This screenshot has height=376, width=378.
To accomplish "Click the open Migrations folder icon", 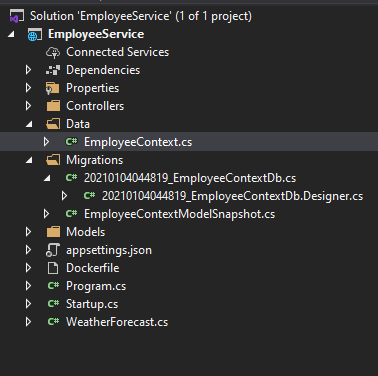I will pyautogui.click(x=53, y=160).
